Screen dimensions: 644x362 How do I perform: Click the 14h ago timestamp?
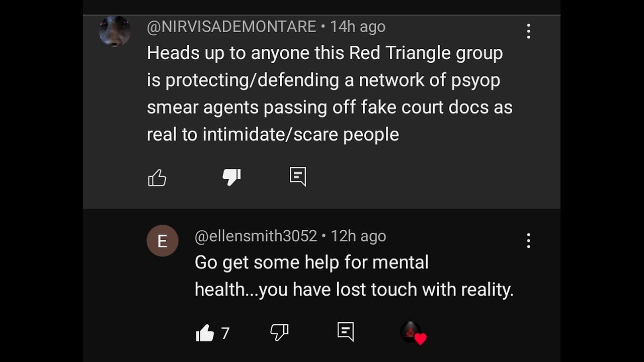coord(358,26)
